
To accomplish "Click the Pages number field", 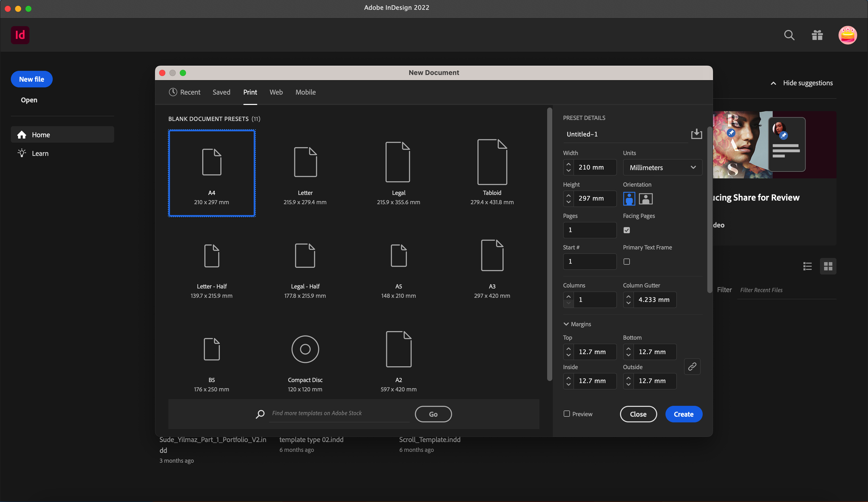I will 590,230.
